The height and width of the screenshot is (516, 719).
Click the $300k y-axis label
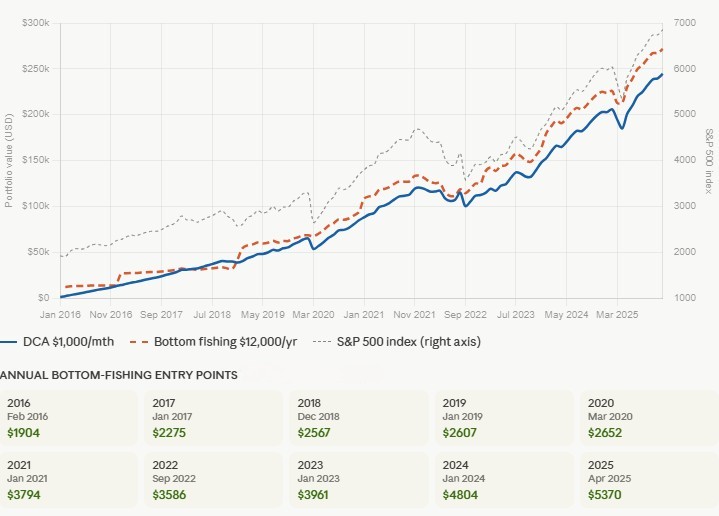35,22
